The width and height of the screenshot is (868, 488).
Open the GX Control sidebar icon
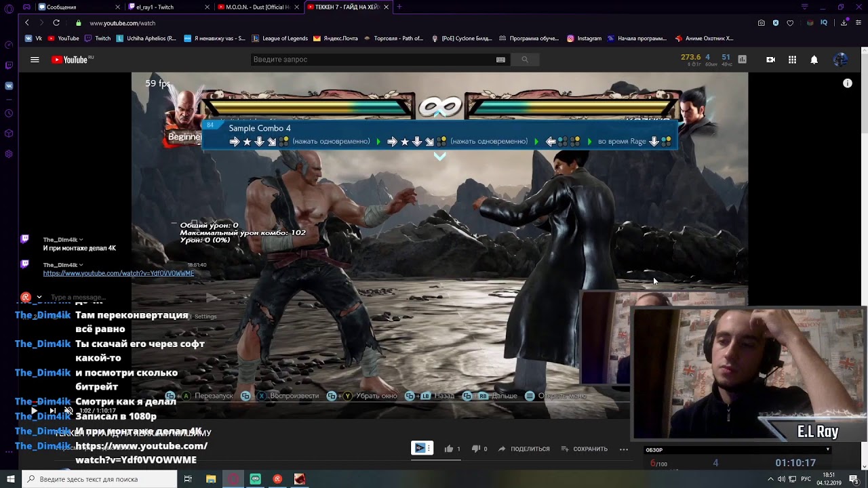pos(9,45)
